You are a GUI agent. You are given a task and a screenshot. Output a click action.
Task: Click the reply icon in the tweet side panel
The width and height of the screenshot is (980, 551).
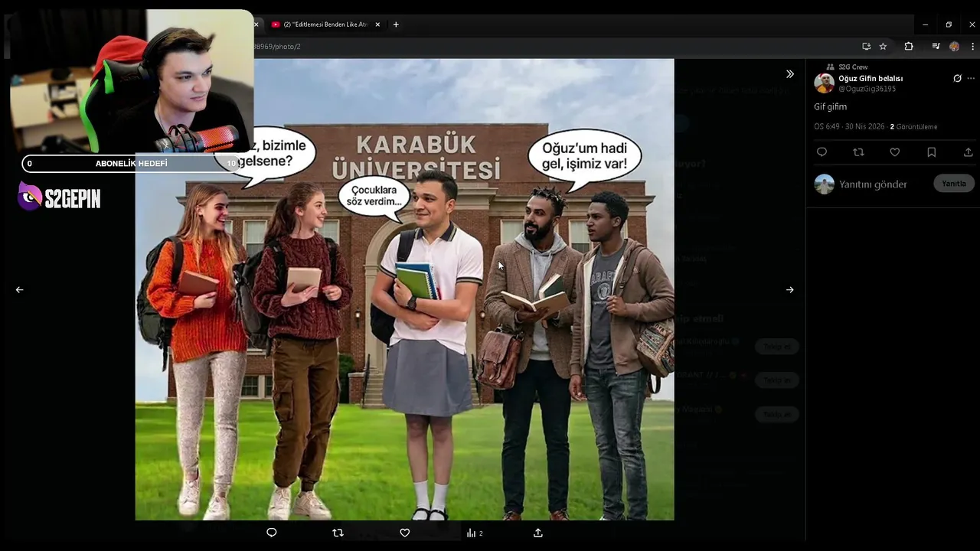(822, 152)
